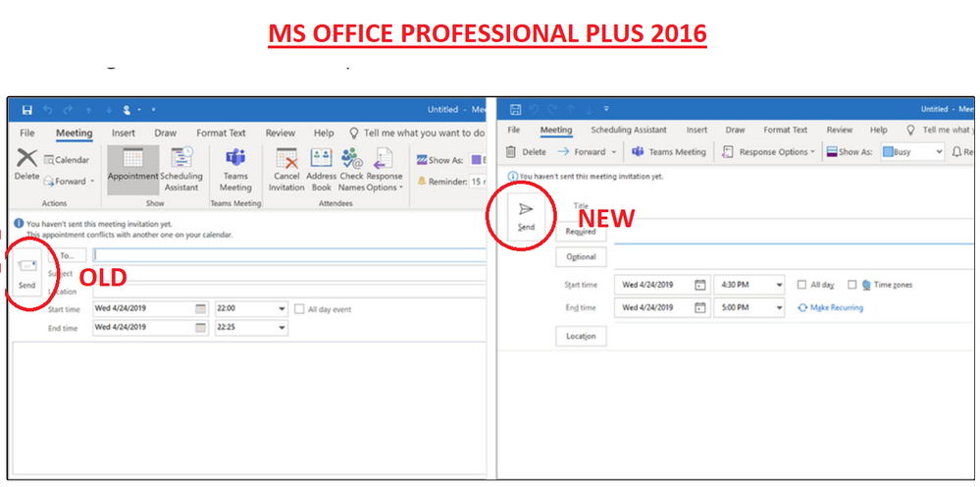Enable the Time zones checkbox
Viewport: 980px width, 487px height.
851,285
